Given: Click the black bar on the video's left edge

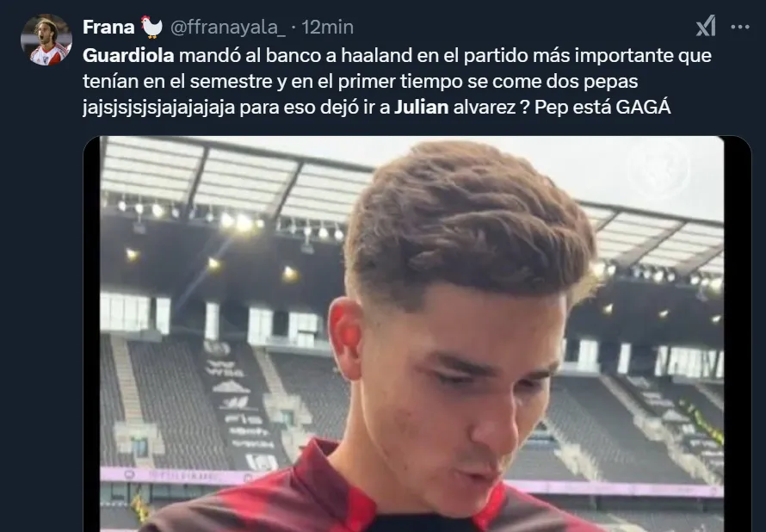Looking at the screenshot, I should [x=92, y=334].
